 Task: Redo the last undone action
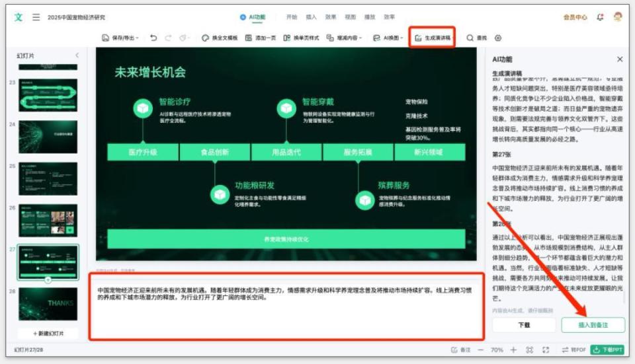[x=168, y=38]
